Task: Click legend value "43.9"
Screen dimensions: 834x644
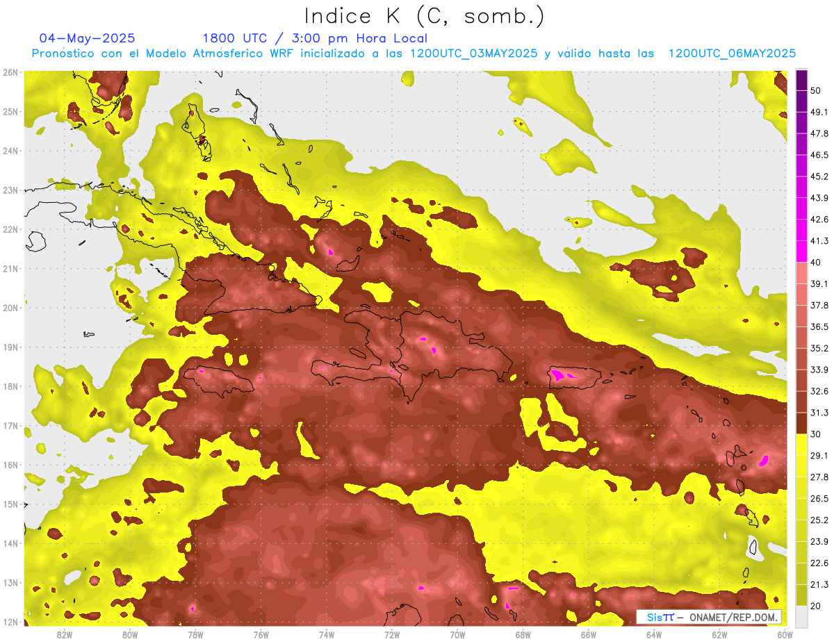Action: (x=819, y=198)
